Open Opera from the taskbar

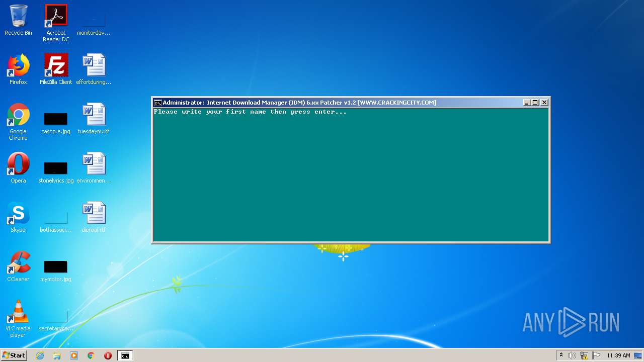[x=108, y=355]
